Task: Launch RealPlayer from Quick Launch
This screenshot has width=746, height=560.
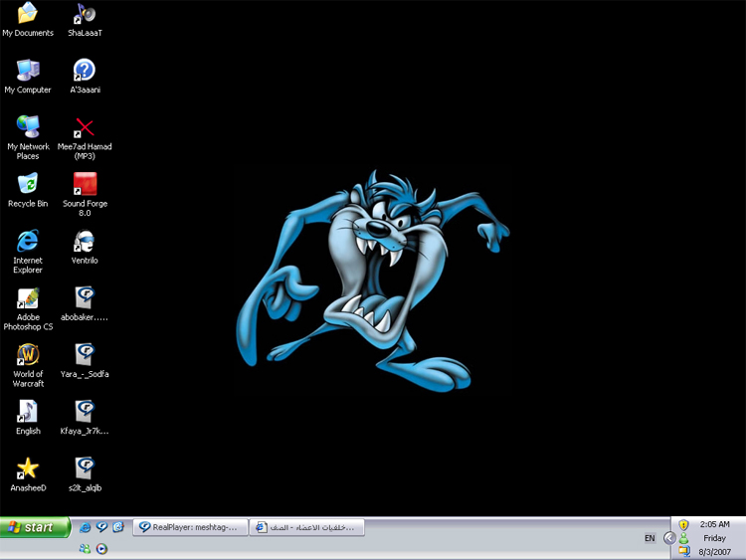Action: (101, 527)
